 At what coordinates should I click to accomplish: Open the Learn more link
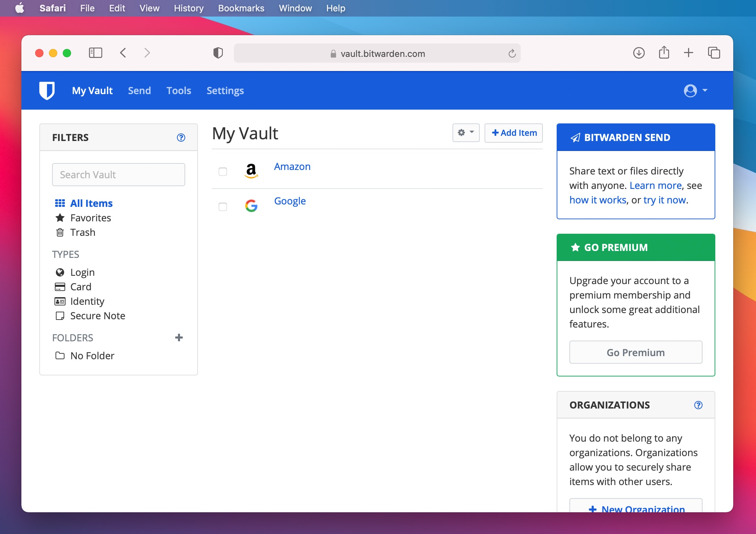[x=655, y=185]
